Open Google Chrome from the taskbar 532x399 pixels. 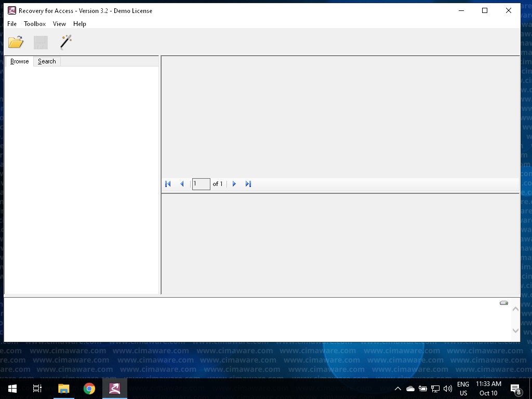[89, 389]
